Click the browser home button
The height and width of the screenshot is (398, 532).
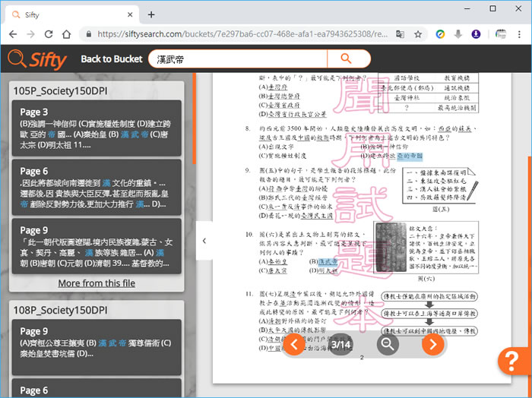click(68, 34)
